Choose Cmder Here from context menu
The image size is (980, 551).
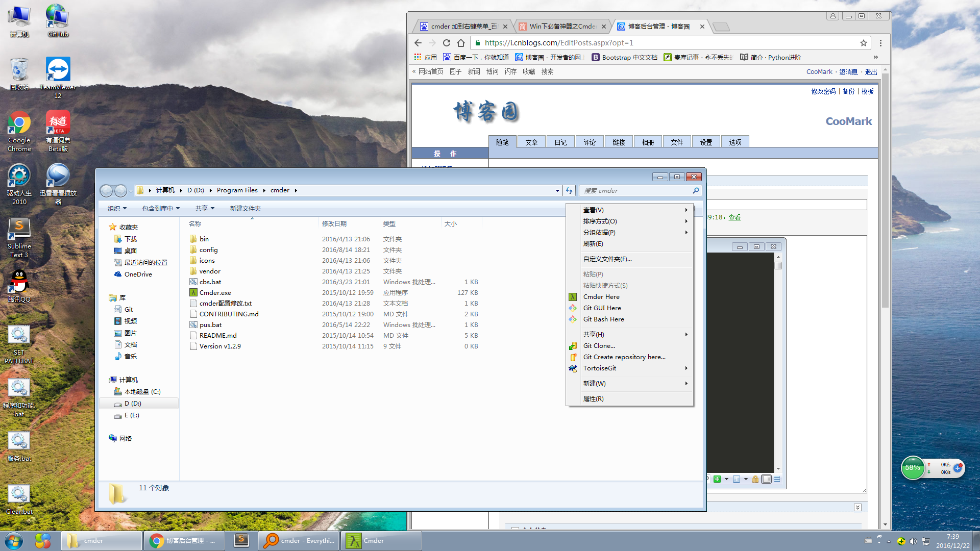[629, 297]
